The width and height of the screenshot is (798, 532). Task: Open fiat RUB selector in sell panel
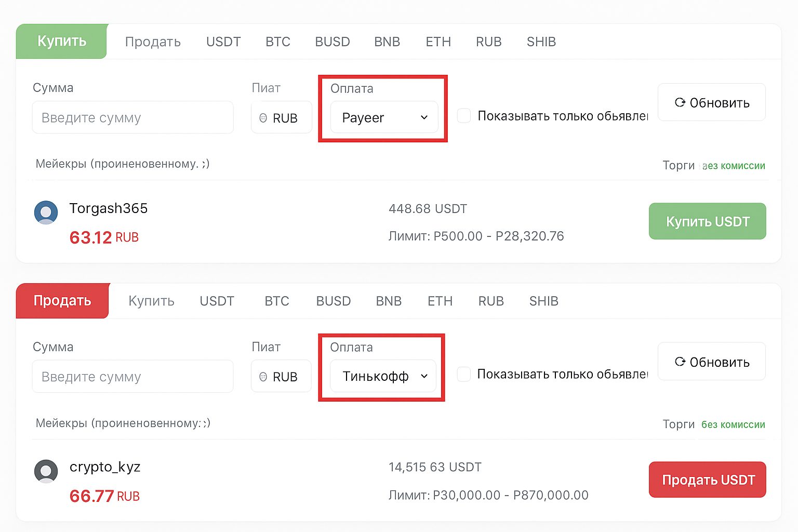(281, 377)
